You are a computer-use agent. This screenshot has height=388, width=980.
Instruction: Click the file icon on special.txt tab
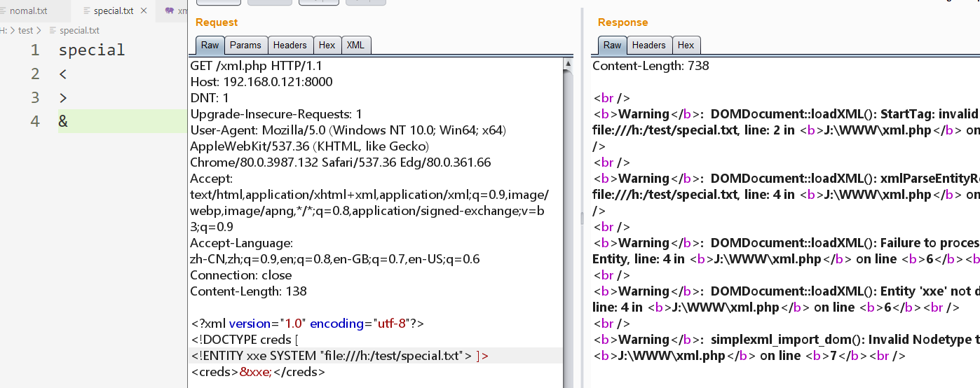click(x=86, y=11)
